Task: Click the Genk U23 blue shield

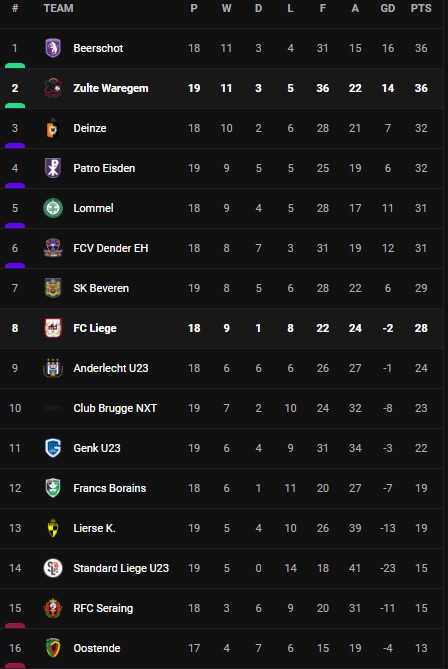Action: 53,448
